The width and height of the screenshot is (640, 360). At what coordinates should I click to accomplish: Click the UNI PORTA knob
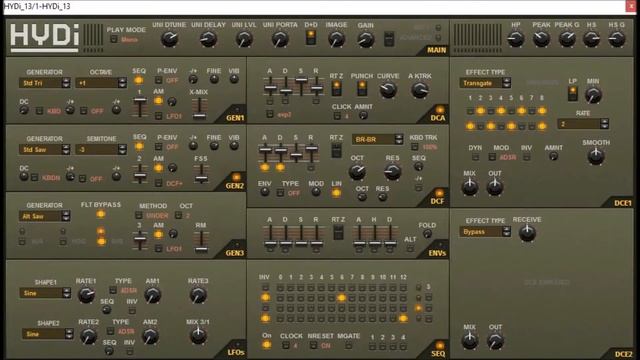click(280, 39)
